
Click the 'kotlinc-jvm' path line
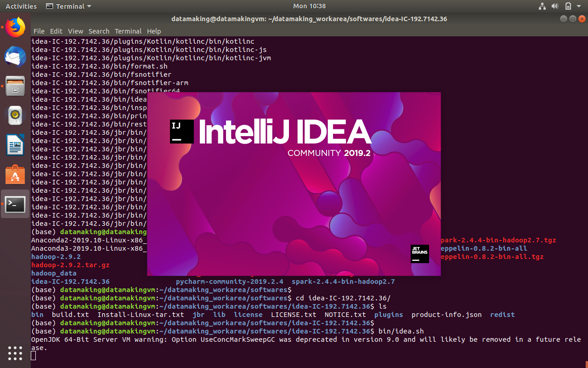151,58
